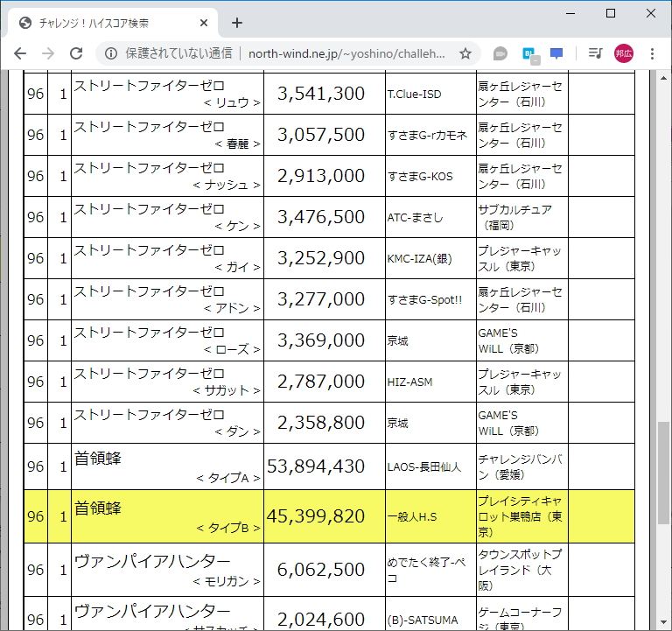The image size is (672, 631).
Task: Click character label < ダン >
Action: click(237, 432)
